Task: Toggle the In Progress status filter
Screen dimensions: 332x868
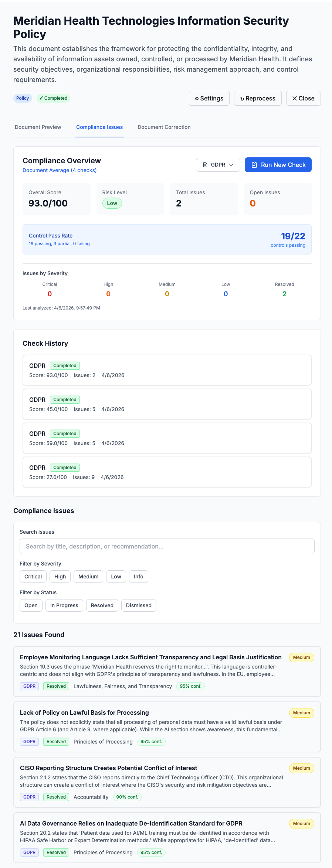Action: (64, 605)
